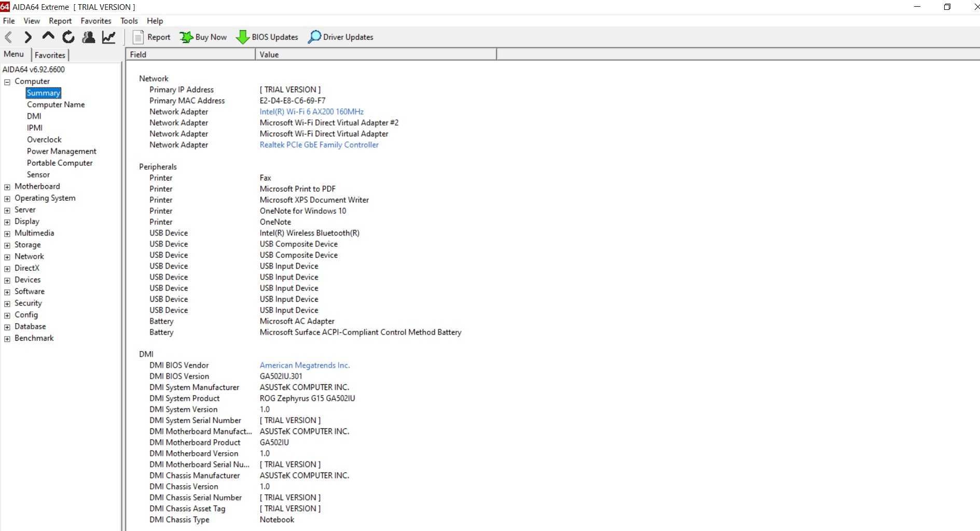
Task: Expand the Display tree node
Action: (x=7, y=222)
